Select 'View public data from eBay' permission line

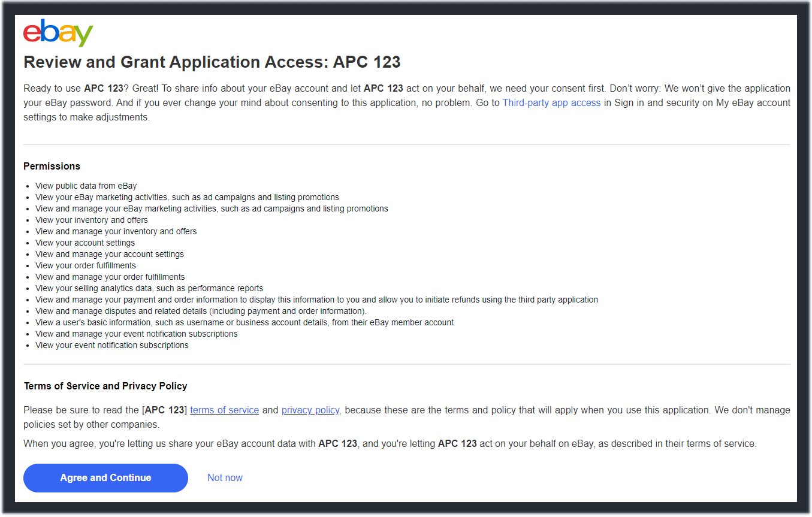(x=86, y=186)
